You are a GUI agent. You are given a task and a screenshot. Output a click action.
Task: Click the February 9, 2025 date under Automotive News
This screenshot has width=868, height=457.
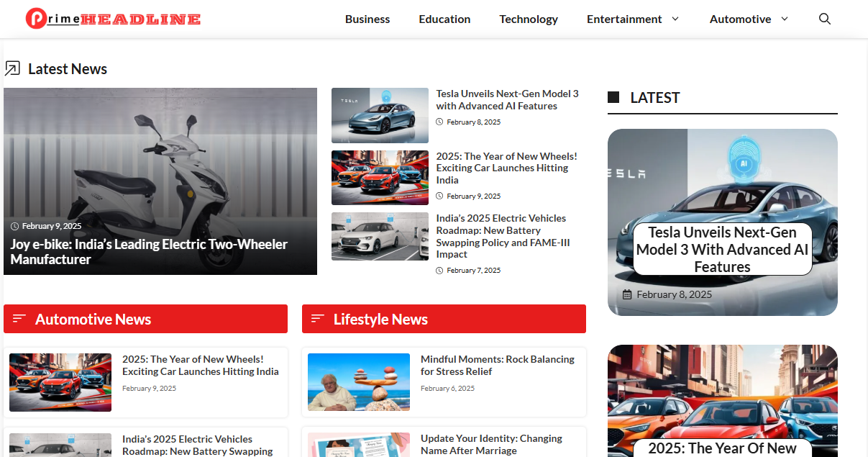pos(149,389)
